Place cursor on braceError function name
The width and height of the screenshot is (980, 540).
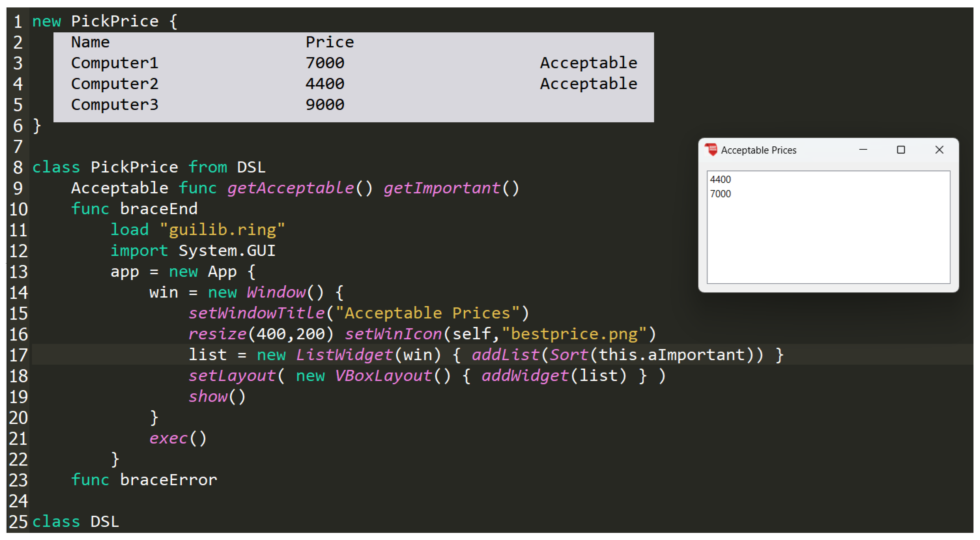tap(169, 480)
